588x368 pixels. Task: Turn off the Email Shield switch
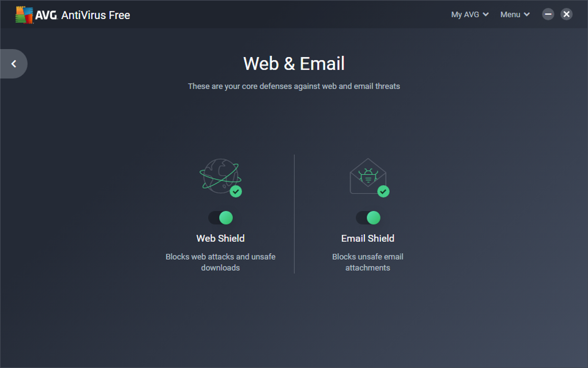[368, 217]
